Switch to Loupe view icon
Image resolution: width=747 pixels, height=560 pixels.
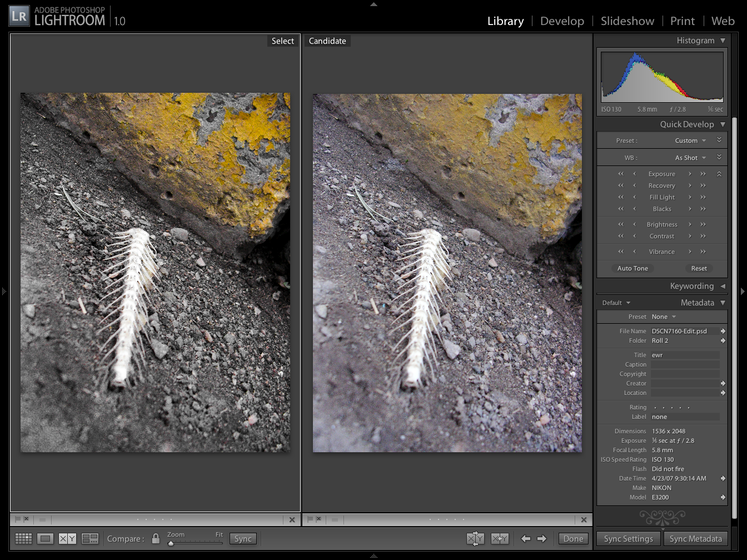click(46, 538)
